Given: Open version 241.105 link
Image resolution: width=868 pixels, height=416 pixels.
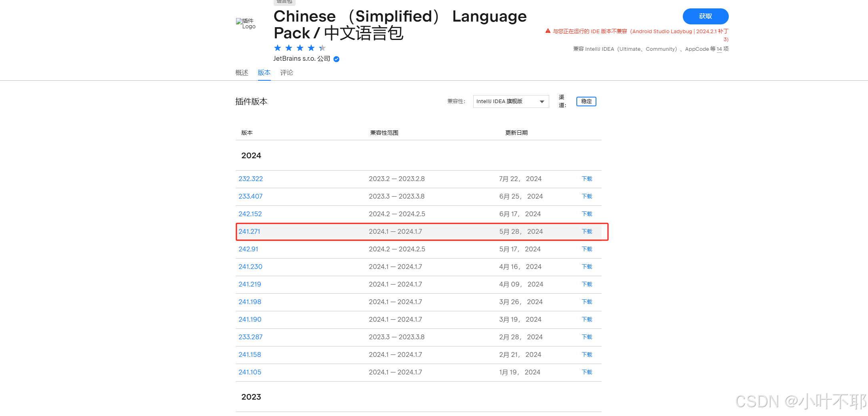Looking at the screenshot, I should pos(250,372).
